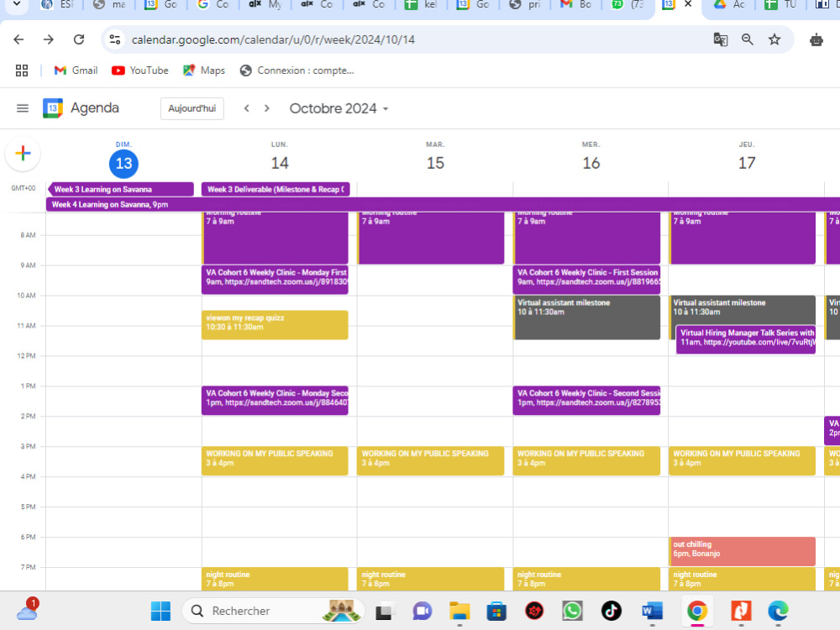Switch to the kel spreadsheet tab
840x630 pixels.
pos(421,4)
